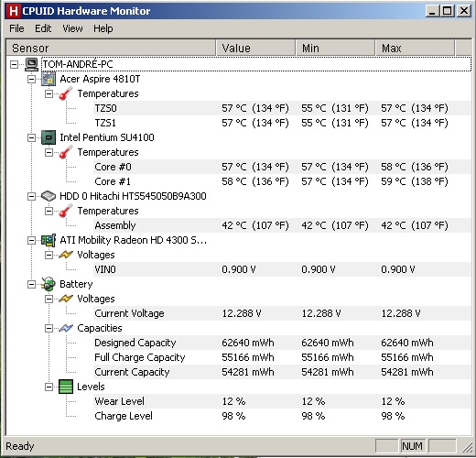476x458 pixels.
Task: Click the computer icon beside TOM-ANDRÉ-PC
Action: click(x=31, y=64)
